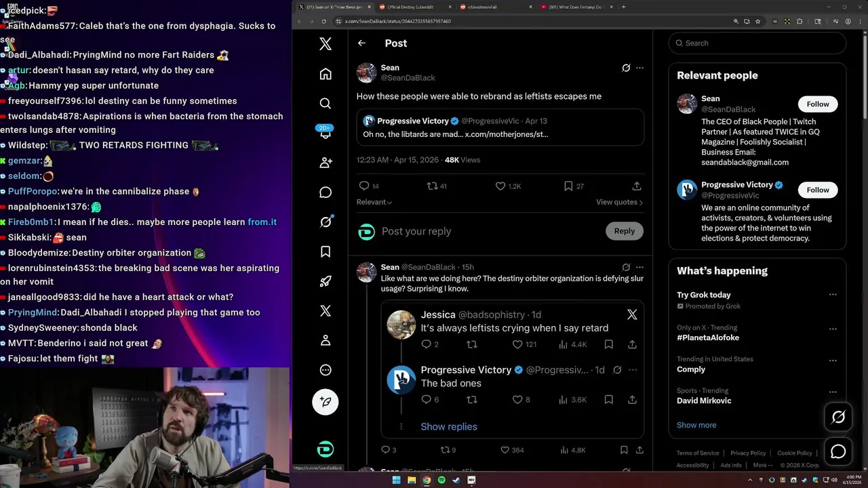The width and height of the screenshot is (868, 488).
Task: Open options for #PlanetaAlofoke trend
Action: coord(833,328)
